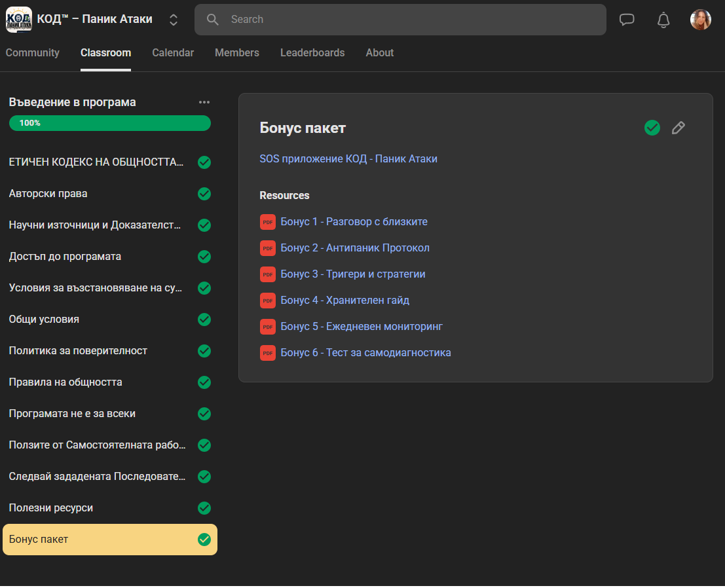
Task: Click the PDF icon for Бонус 2
Action: click(268, 248)
